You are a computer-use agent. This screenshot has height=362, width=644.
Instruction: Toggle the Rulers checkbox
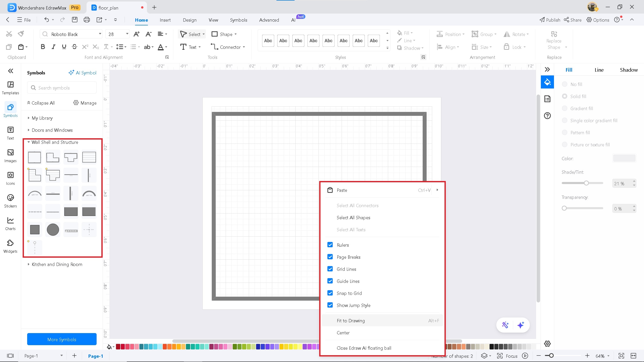point(330,245)
